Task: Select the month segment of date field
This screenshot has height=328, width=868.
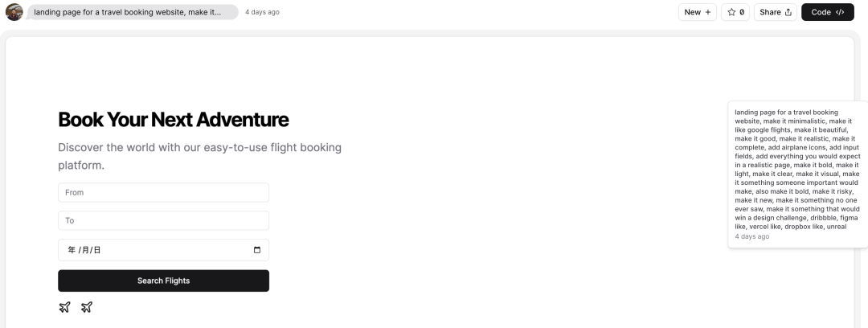Action: pyautogui.click(x=84, y=250)
